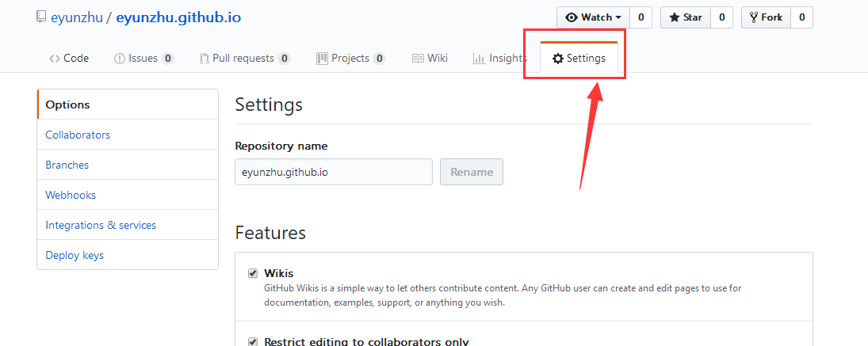Open Branches settings in the sidebar
The height and width of the screenshot is (346, 868).
coord(128,165)
